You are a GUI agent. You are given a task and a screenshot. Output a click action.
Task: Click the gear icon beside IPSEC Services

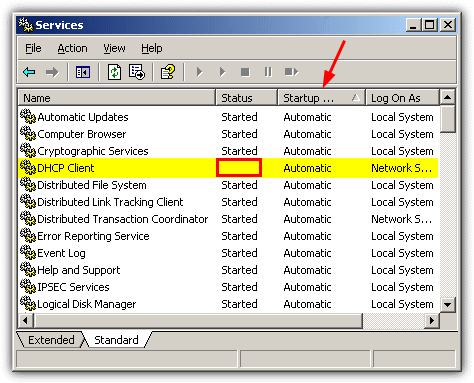pos(28,286)
